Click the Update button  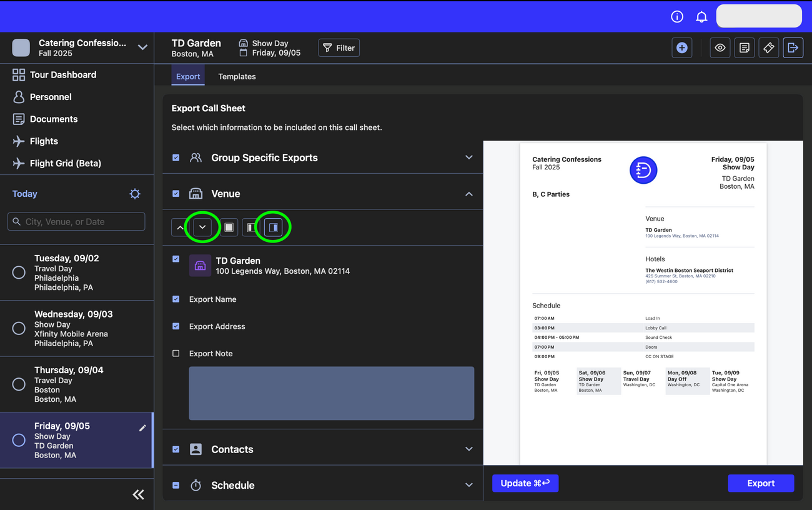525,483
